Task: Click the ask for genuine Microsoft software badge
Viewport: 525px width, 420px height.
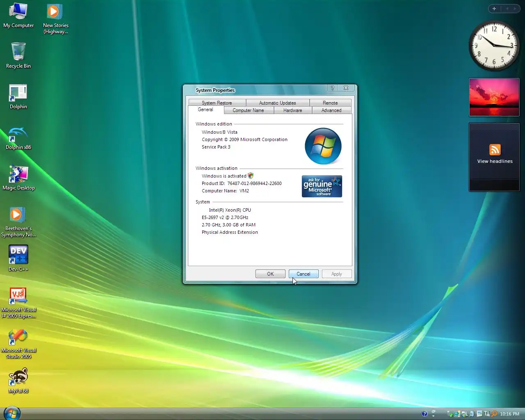Action: click(322, 186)
